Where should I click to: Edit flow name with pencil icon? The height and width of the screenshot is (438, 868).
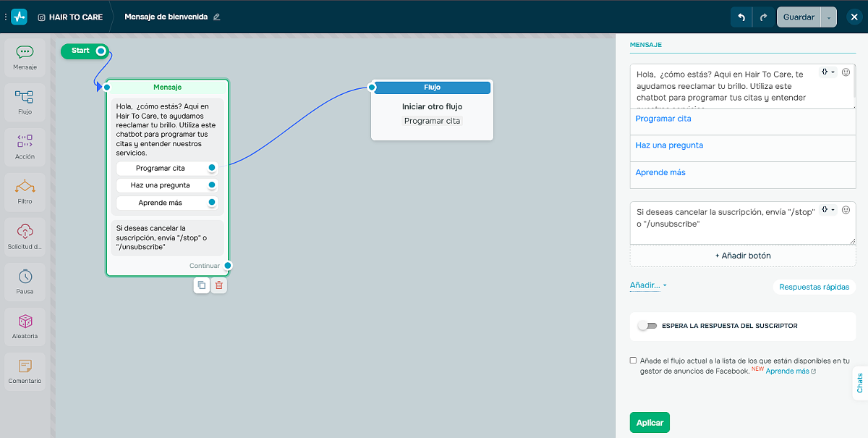coord(217,17)
